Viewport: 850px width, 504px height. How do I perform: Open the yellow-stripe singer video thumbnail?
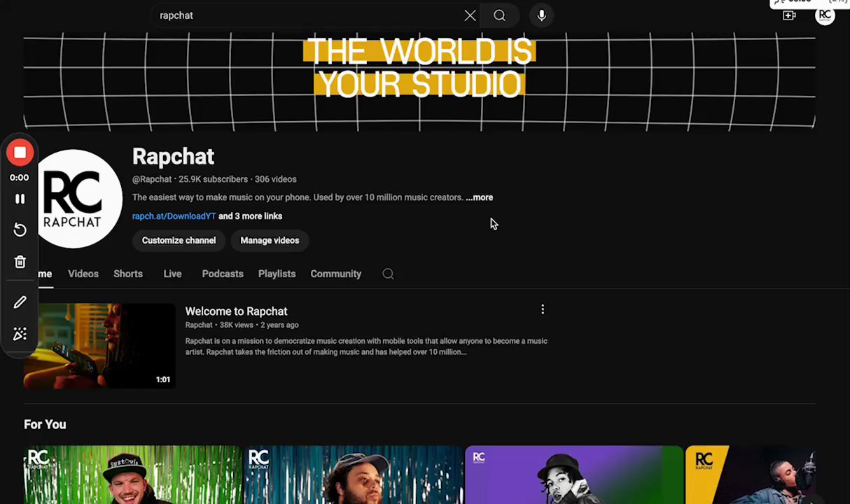[x=751, y=475]
